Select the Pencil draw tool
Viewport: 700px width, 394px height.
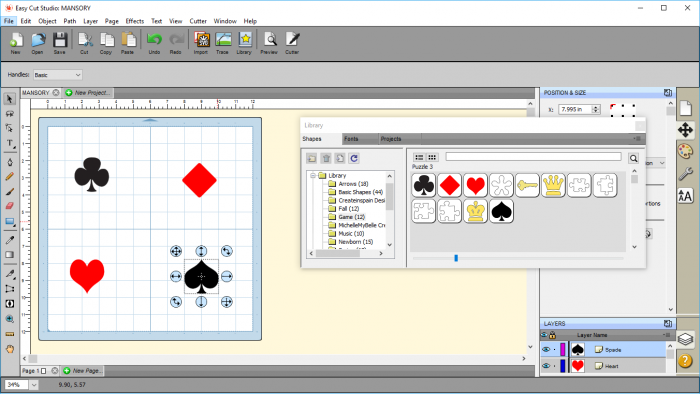tap(9, 177)
